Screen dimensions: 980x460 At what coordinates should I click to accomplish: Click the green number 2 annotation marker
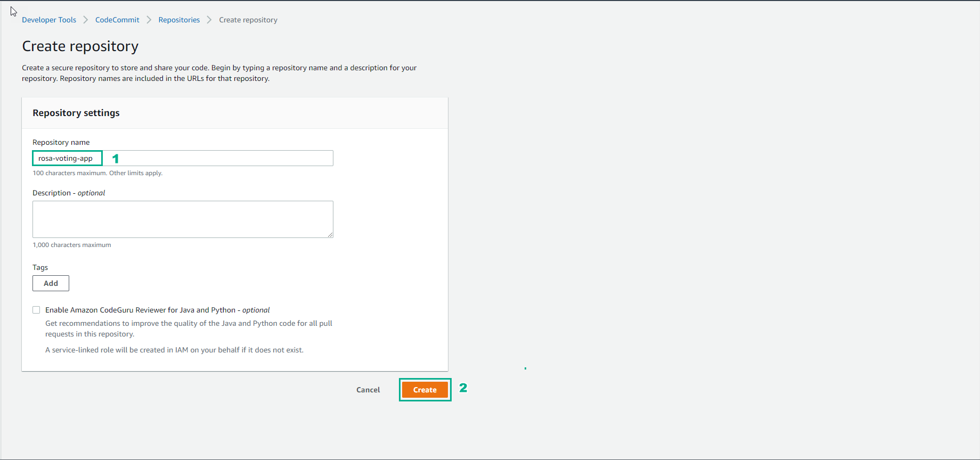[x=463, y=388]
